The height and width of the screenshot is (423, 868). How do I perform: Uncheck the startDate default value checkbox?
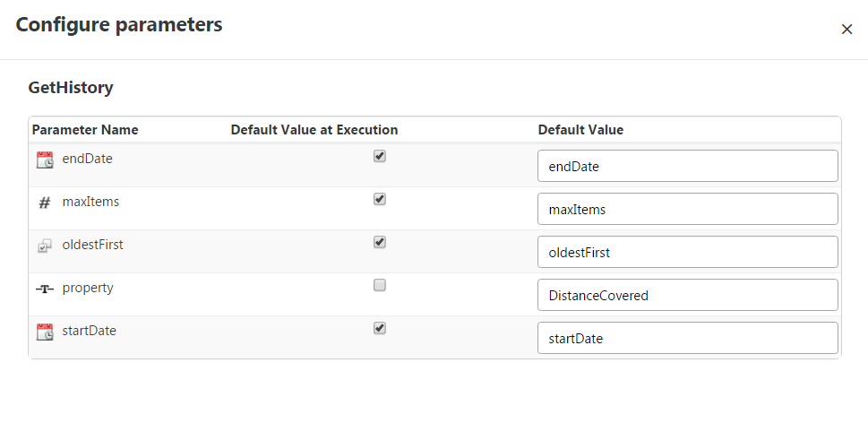[x=380, y=328]
